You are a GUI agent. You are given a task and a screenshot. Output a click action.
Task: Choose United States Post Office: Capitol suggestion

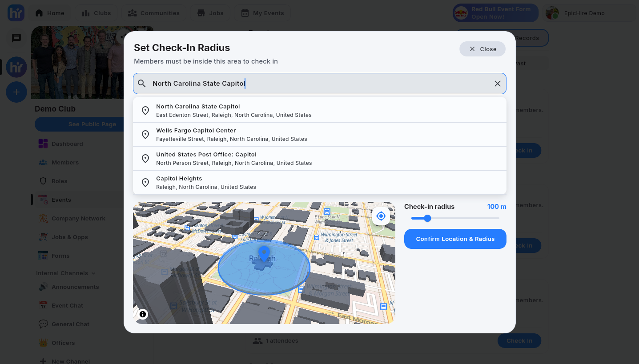pyautogui.click(x=320, y=159)
